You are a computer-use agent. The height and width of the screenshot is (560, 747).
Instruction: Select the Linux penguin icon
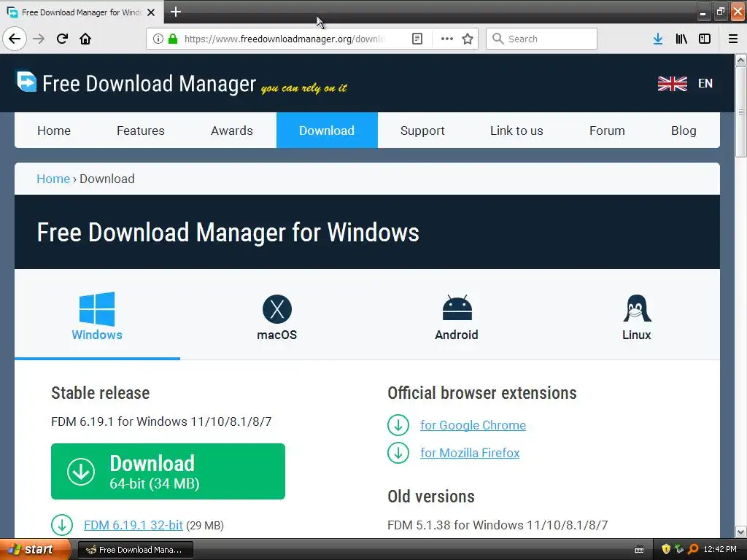tap(637, 308)
